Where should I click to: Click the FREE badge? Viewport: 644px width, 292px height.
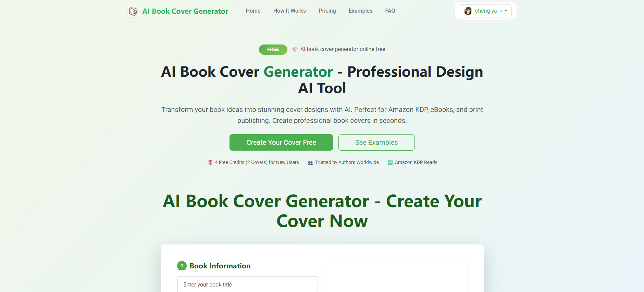[x=273, y=50]
